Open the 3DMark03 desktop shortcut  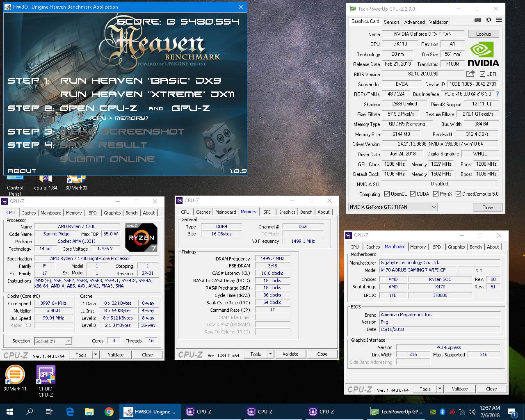click(x=76, y=183)
